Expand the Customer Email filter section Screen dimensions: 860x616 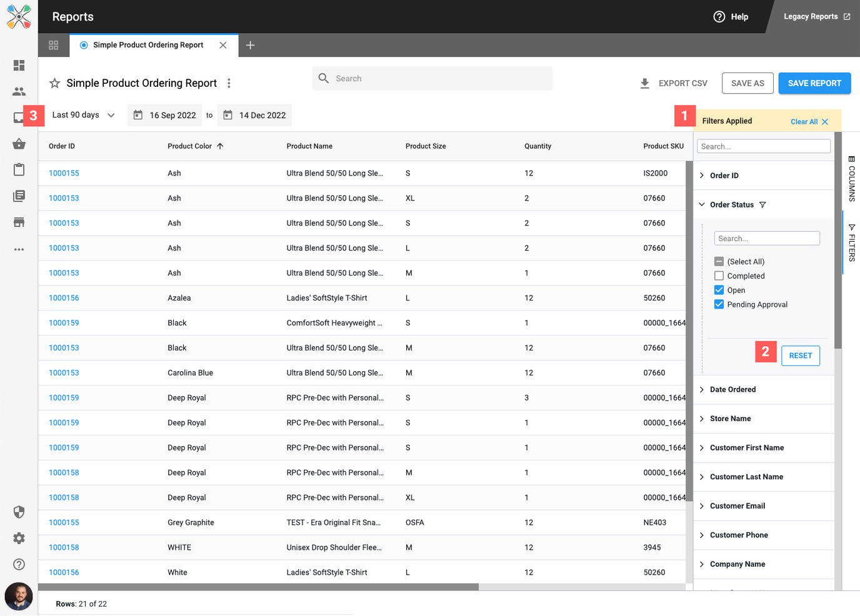[737, 506]
